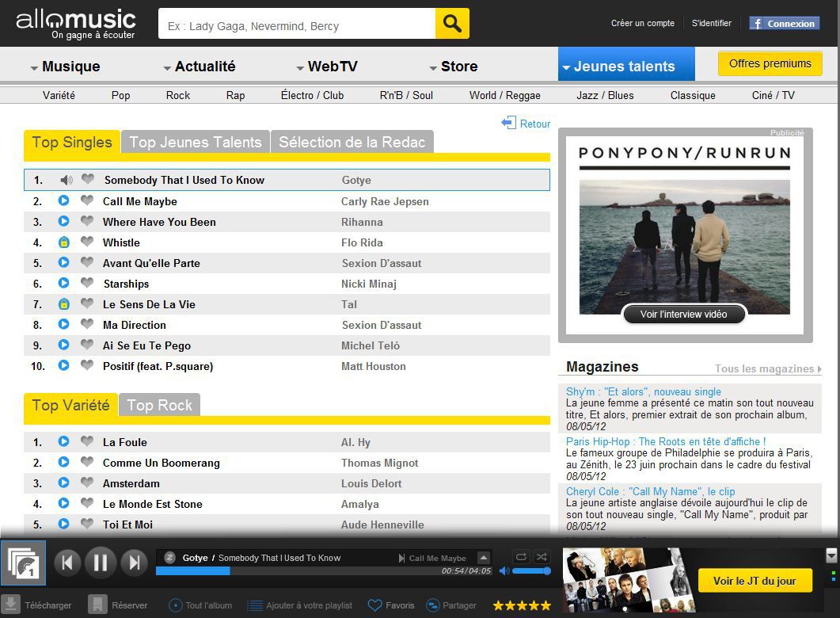Start playing Starships by Nicki Minaj
840x618 pixels.
64,283
